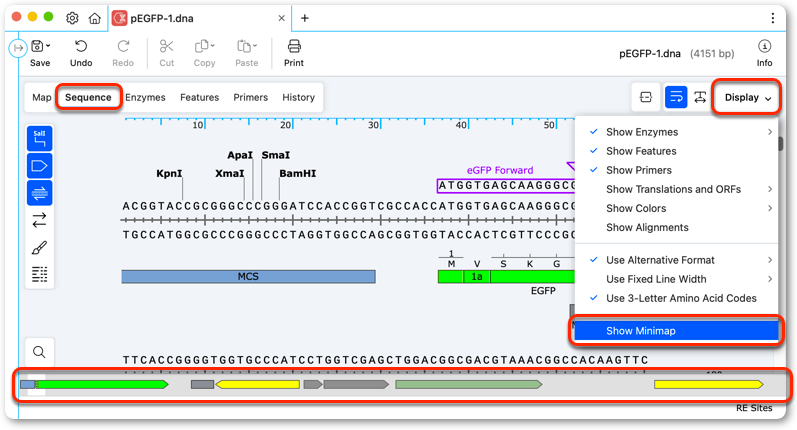Expand Use Fixed Line Width submenu arrow
The width and height of the screenshot is (797, 430).
[770, 279]
